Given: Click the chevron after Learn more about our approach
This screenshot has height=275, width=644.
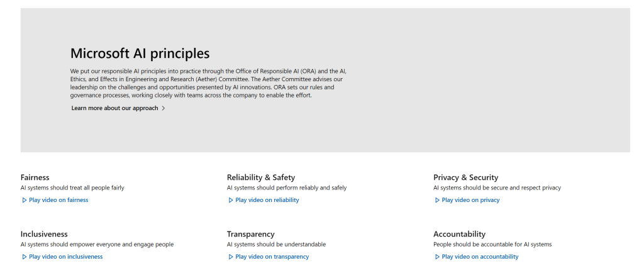Looking at the screenshot, I should click(x=164, y=108).
